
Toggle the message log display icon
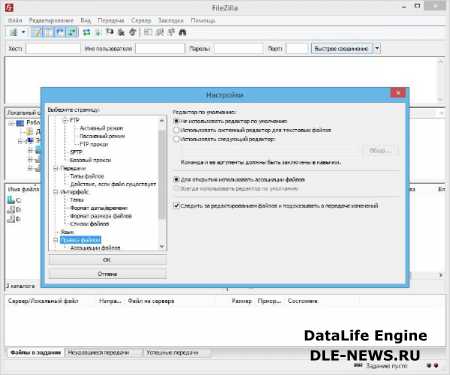36,32
